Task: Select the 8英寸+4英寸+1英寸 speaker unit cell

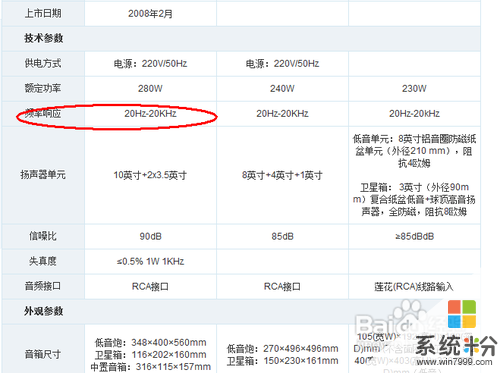Action: tap(282, 175)
